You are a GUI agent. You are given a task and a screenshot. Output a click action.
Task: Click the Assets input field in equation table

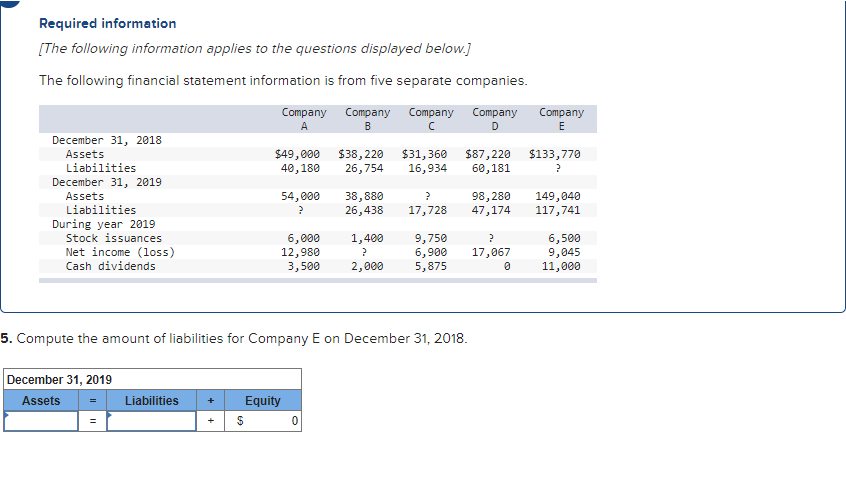[41, 421]
